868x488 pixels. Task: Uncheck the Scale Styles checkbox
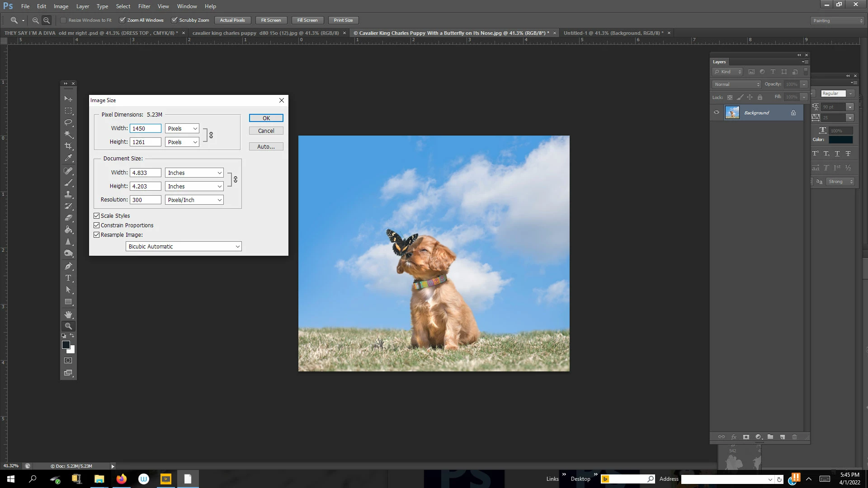coord(97,216)
